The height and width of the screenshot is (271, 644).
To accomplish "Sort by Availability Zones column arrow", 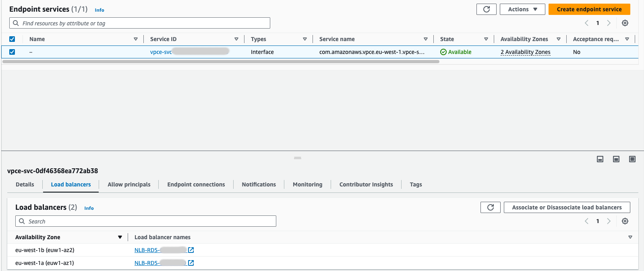I will pyautogui.click(x=559, y=39).
